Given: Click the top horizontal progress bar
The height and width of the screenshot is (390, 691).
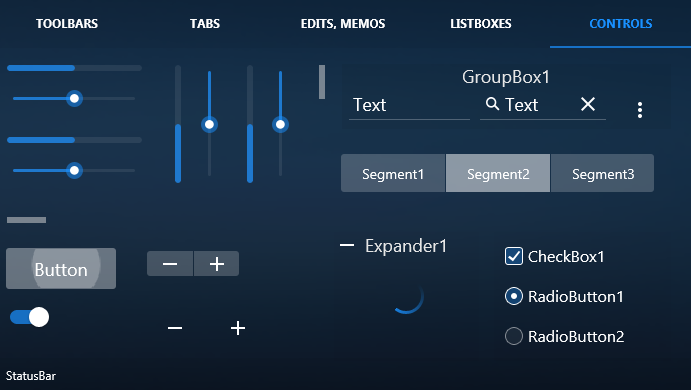Looking at the screenshot, I should coord(74,68).
